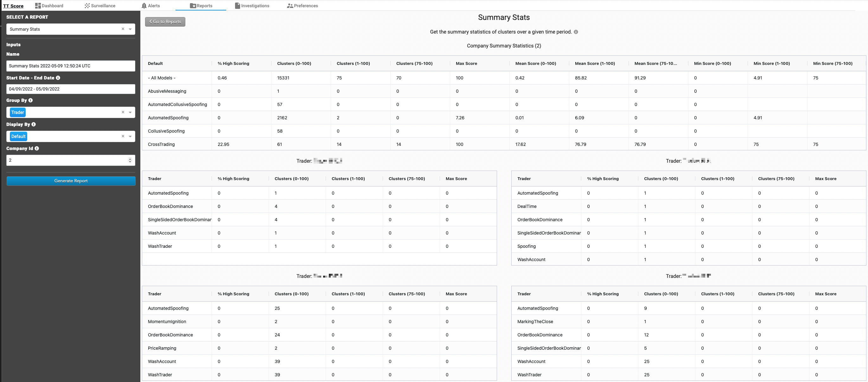868x382 pixels.
Task: Click the Display By info icon
Action: [34, 124]
